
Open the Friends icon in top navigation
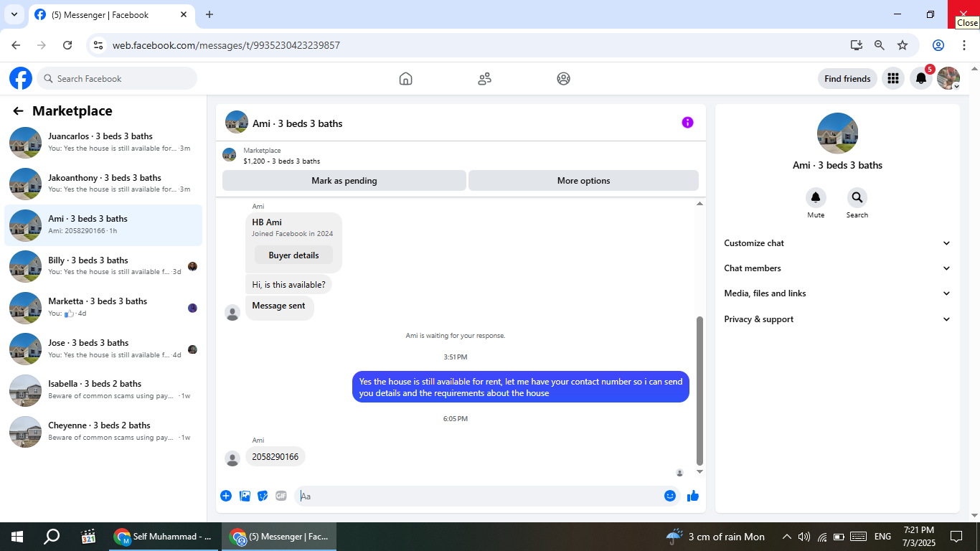click(x=485, y=79)
